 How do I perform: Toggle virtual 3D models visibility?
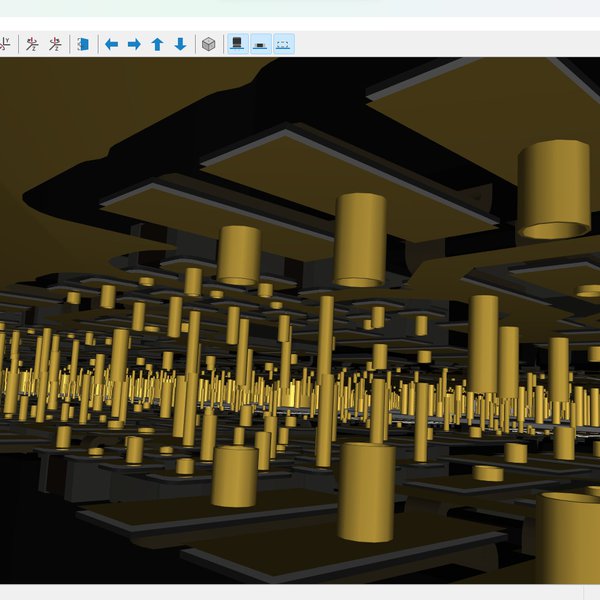(x=283, y=44)
